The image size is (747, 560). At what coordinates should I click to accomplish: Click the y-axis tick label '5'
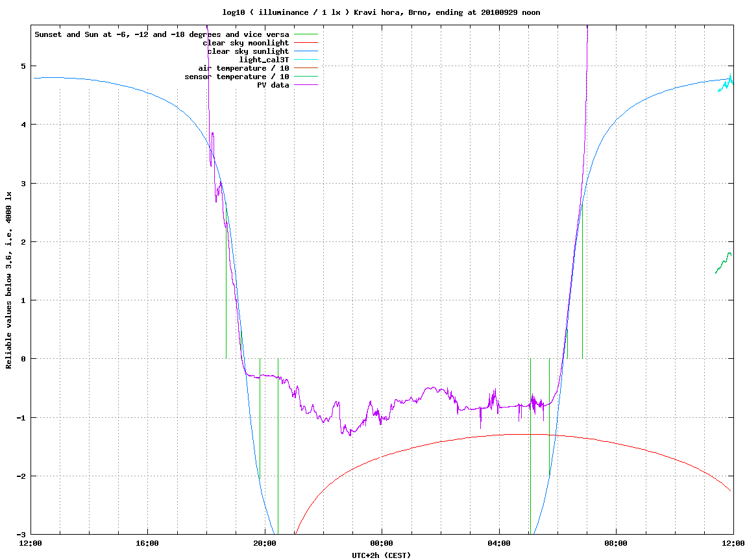(23, 66)
